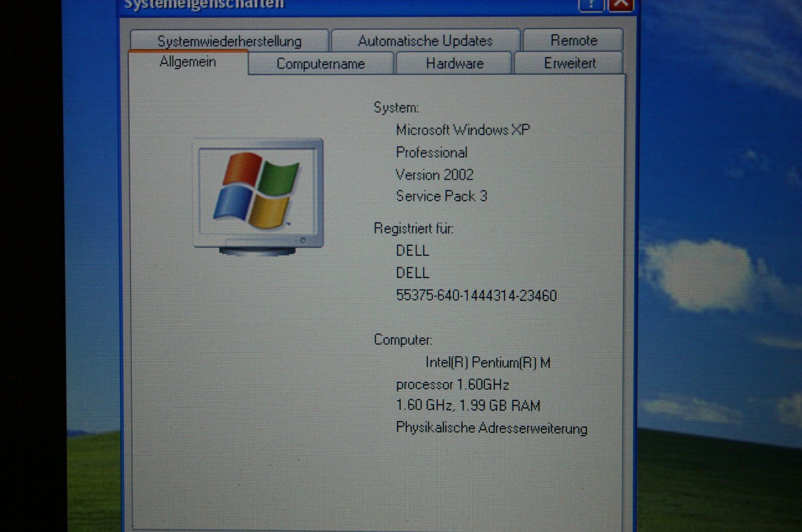Screen dimensions: 802x532
Task: Click the 'Physikalische Adresserweiterung' text
Action: (x=491, y=428)
